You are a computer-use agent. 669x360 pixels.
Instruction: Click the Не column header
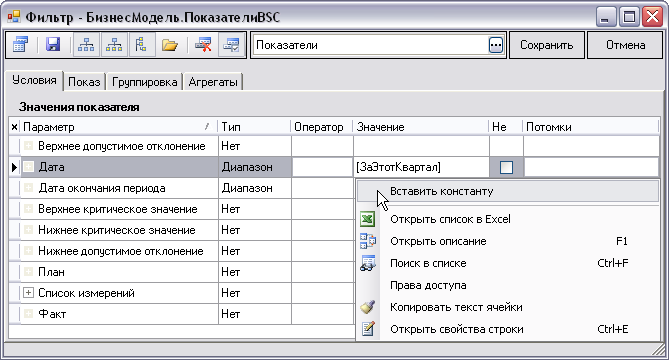click(506, 127)
